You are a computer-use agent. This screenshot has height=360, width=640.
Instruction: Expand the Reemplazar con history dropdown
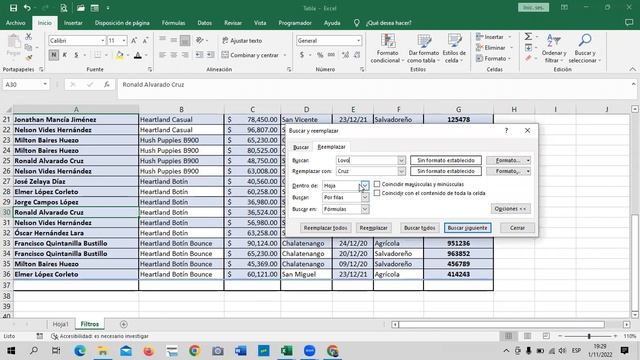(401, 171)
